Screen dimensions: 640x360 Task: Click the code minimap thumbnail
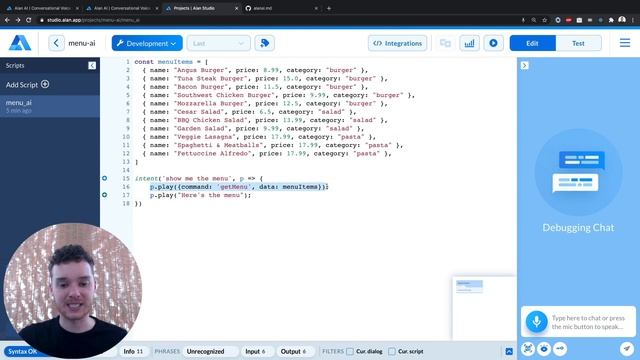[x=469, y=286]
